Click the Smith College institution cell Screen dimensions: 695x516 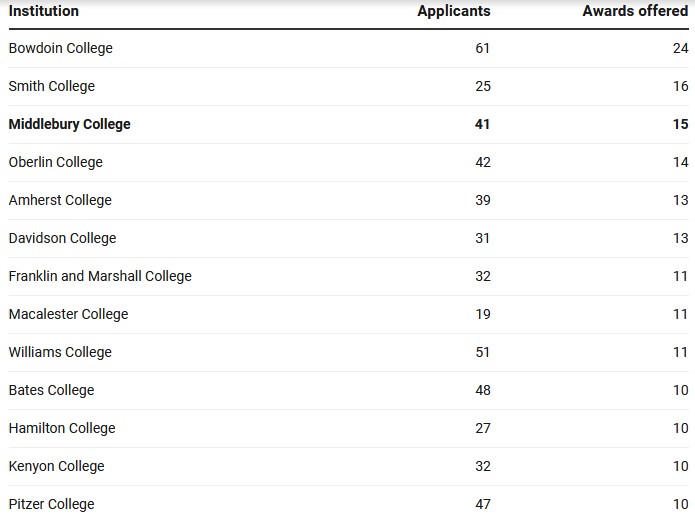pos(51,86)
